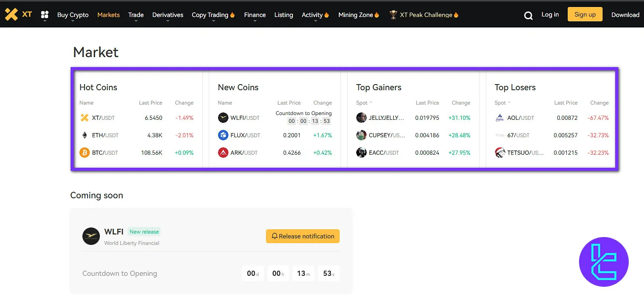This screenshot has height=302, width=644.
Task: Click the 108.56K BTC last price
Action: click(152, 153)
